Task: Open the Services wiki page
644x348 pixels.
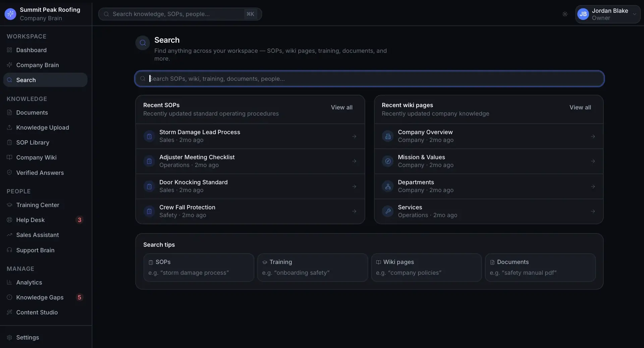Action: click(489, 211)
